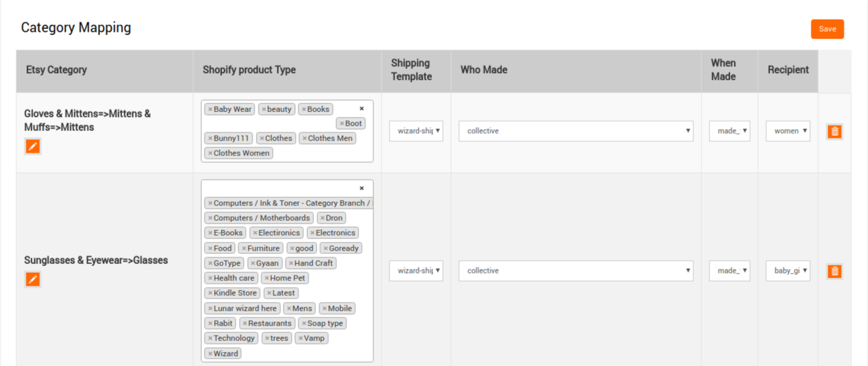
Task: Remove the E-Books tag
Action: 210,233
